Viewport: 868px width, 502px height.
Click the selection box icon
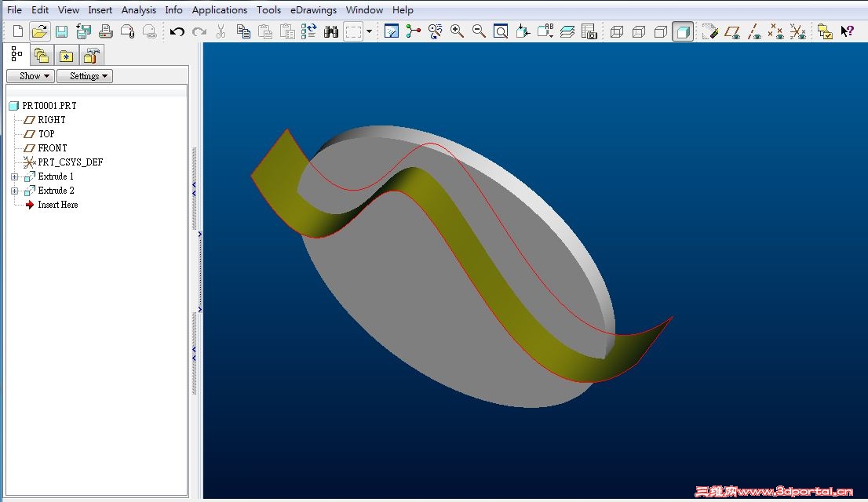click(x=353, y=31)
